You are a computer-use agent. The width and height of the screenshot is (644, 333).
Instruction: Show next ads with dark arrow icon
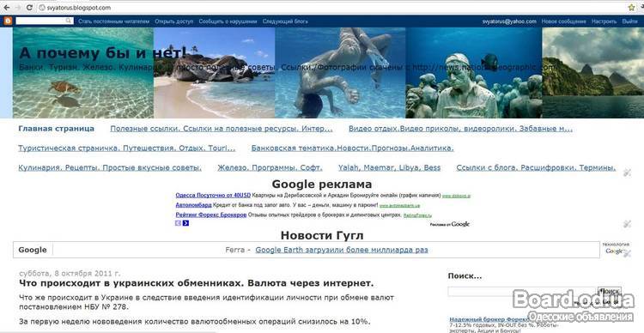pos(185,223)
